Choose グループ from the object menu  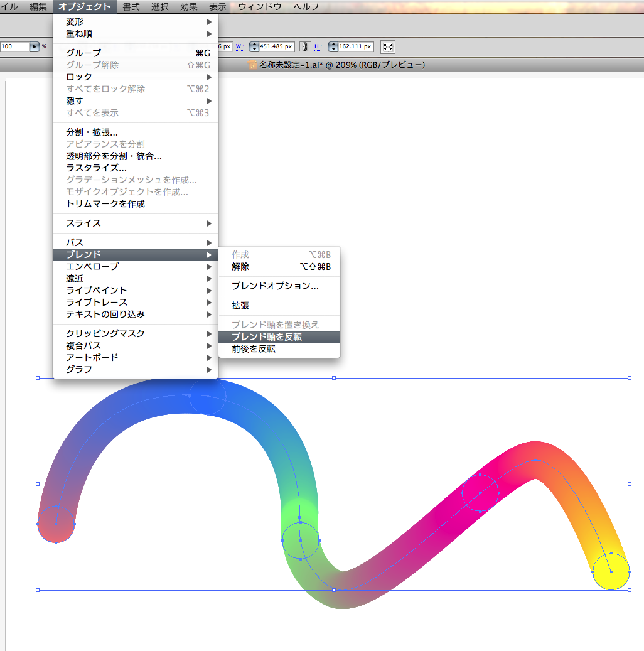136,53
